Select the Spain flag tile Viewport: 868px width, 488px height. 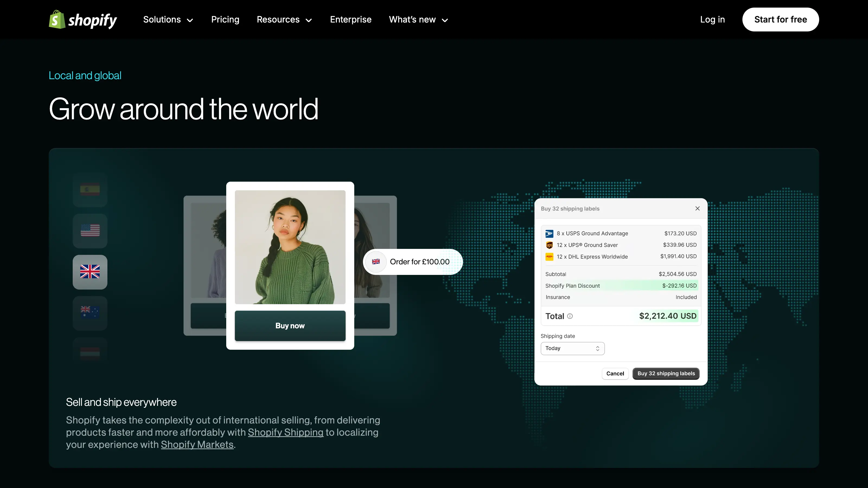pyautogui.click(x=90, y=190)
